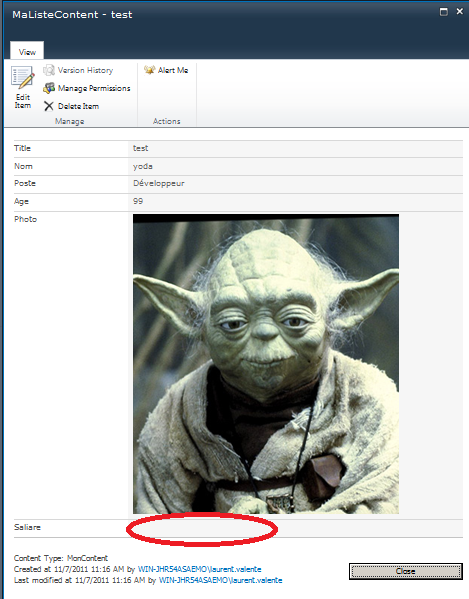Open Manage Permissions via its icon

coord(49,88)
